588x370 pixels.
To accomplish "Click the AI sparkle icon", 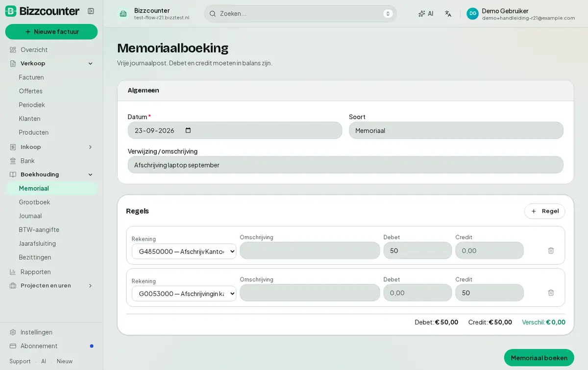I will pos(422,14).
